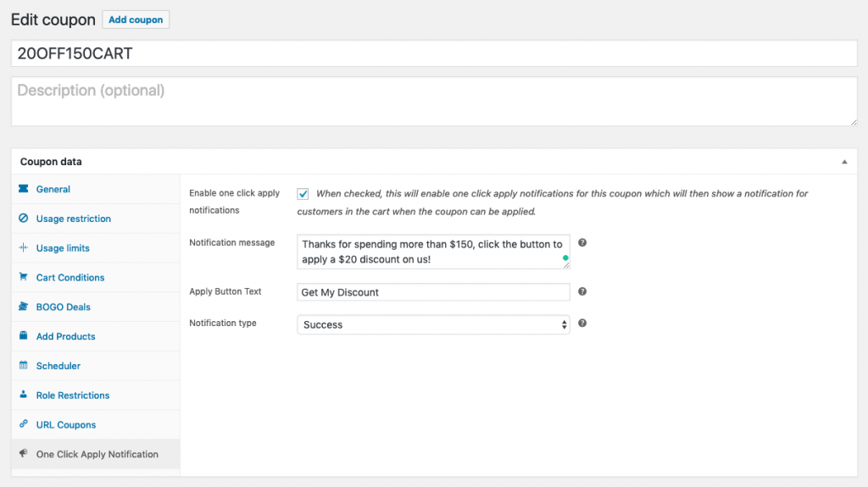Screen dimensions: 868x487
Task: Click the Usage restriction ban icon
Action: pyautogui.click(x=24, y=219)
